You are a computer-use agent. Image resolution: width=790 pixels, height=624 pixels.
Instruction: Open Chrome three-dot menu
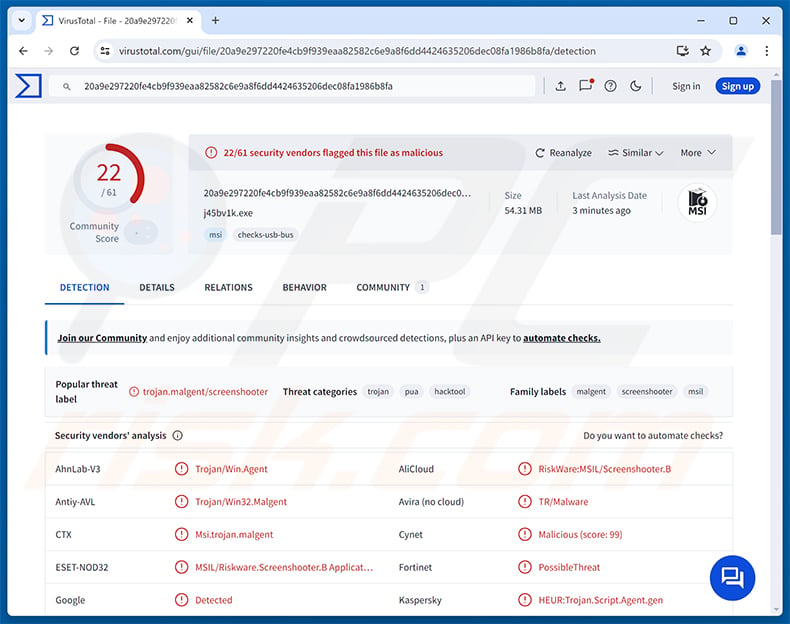click(767, 51)
